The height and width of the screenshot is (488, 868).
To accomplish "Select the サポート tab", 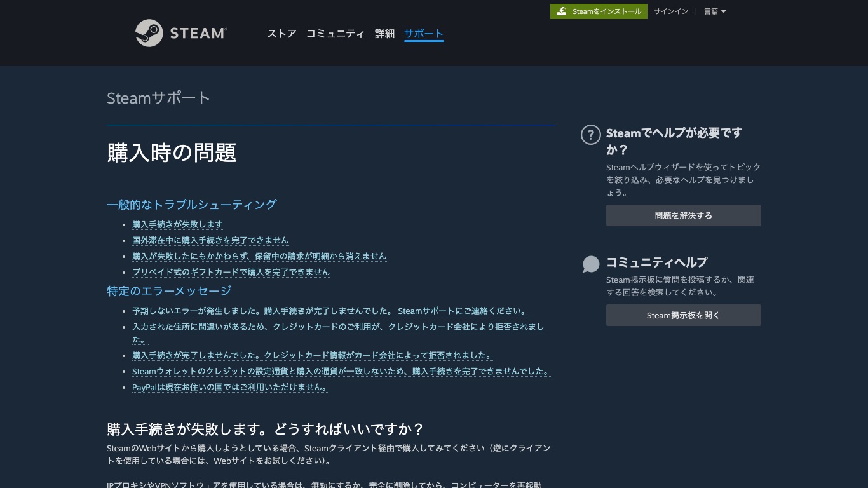I will click(424, 34).
